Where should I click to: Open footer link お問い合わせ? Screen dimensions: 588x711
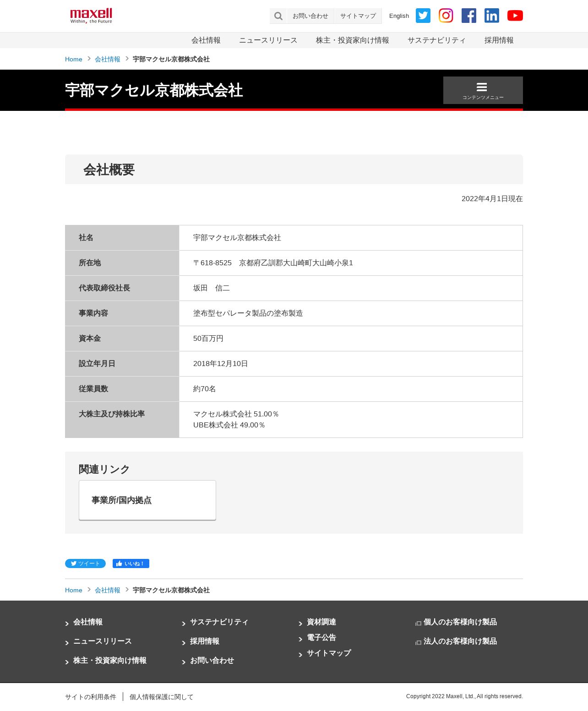point(212,661)
